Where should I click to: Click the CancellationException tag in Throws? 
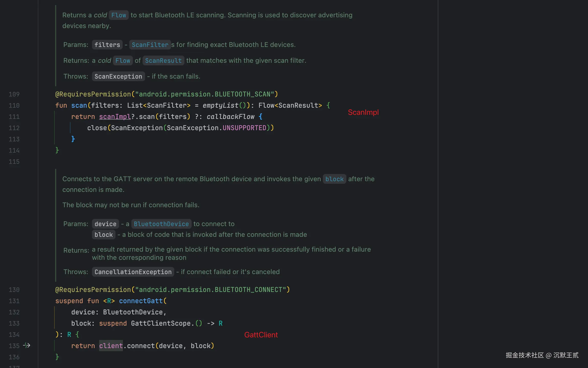(133, 272)
